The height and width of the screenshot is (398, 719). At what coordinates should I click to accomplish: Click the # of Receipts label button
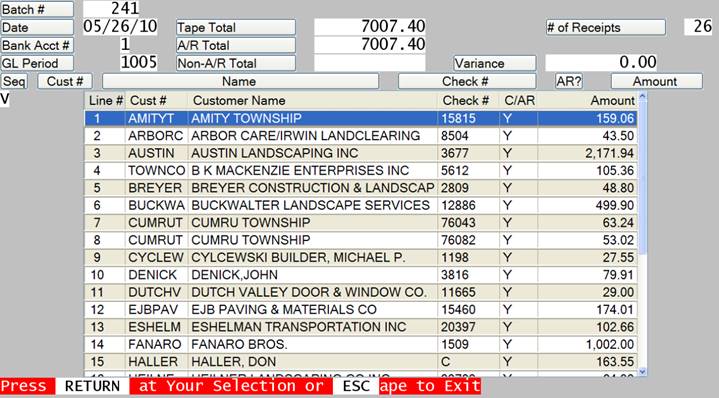pyautogui.click(x=605, y=28)
